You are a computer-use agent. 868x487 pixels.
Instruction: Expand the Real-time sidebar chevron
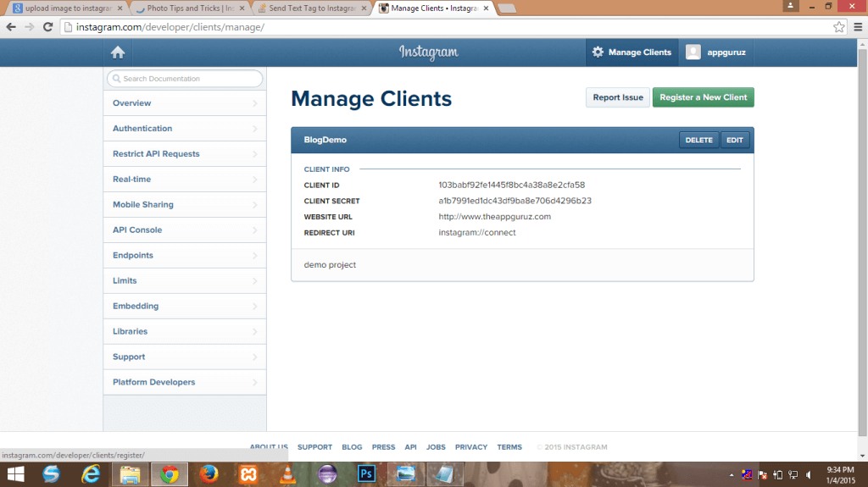pyautogui.click(x=254, y=180)
